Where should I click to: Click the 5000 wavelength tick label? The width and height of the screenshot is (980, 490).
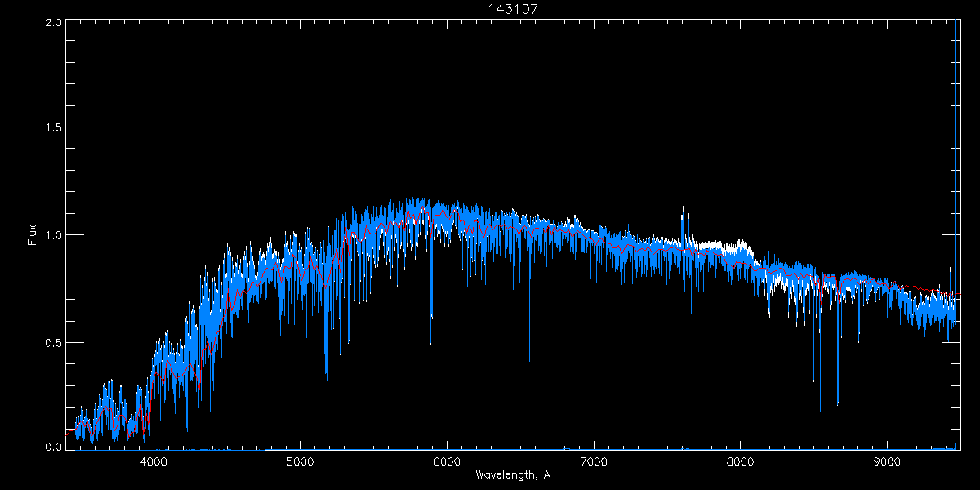[300, 461]
